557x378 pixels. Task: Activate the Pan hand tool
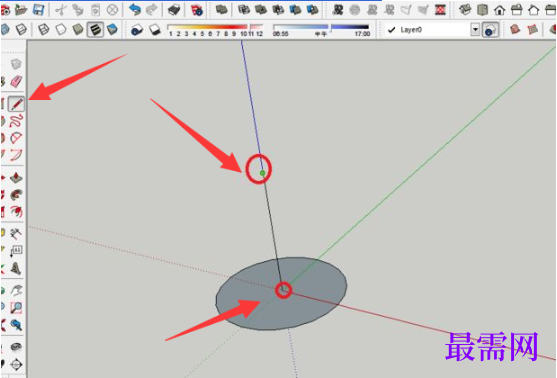[x=16, y=290]
